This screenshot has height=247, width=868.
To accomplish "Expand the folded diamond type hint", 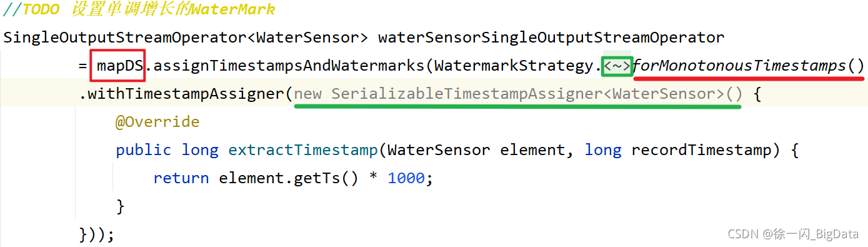I will [616, 65].
